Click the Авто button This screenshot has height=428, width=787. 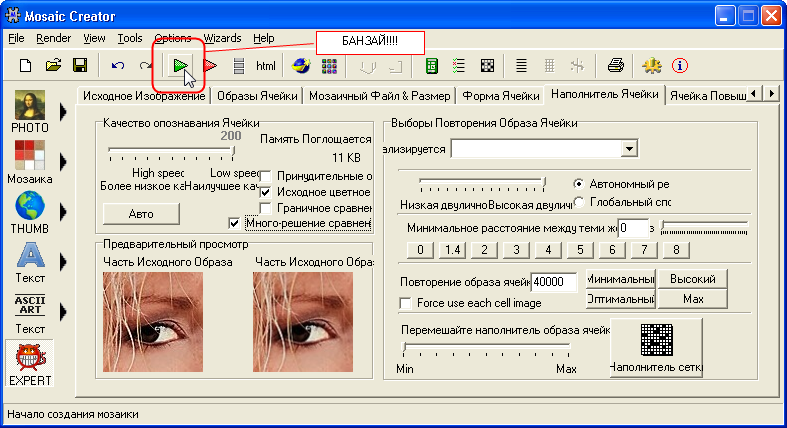coord(141,214)
